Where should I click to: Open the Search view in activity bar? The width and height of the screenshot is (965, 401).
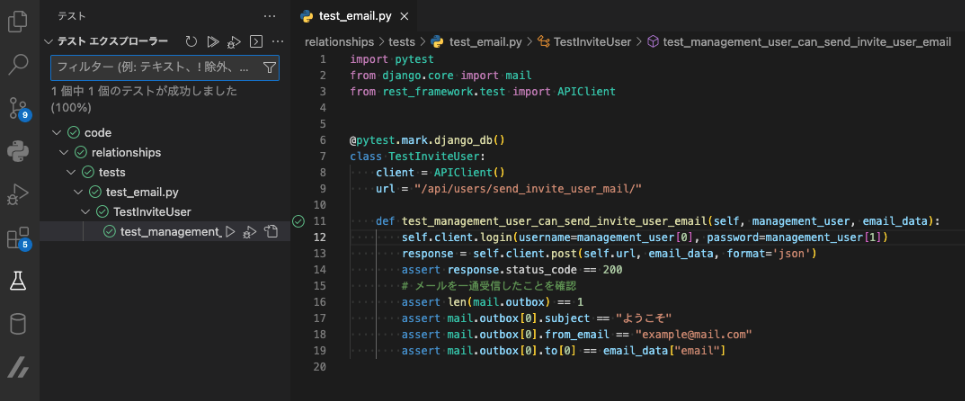(18, 64)
